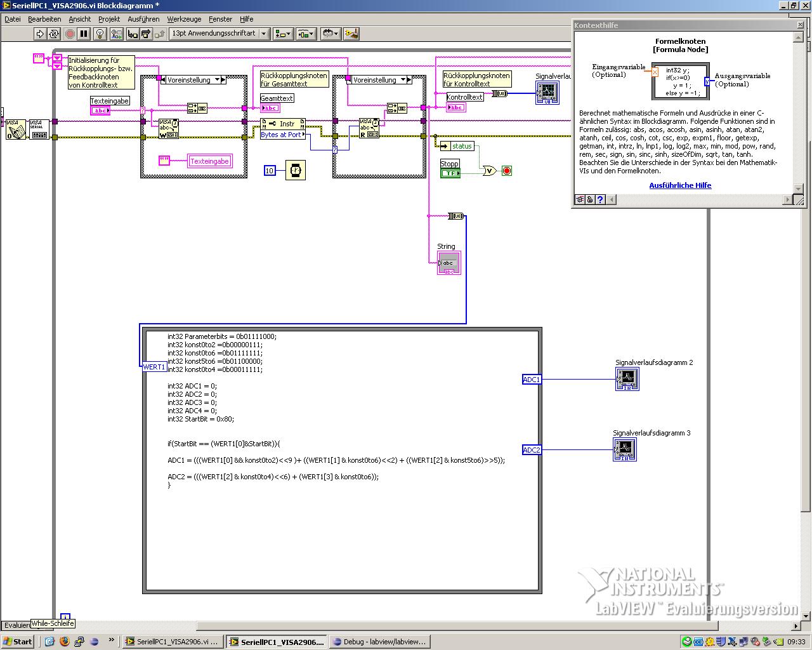Screen dimensions: 812x650
Task: Click the Step Into debugging icon
Action: tap(133, 34)
